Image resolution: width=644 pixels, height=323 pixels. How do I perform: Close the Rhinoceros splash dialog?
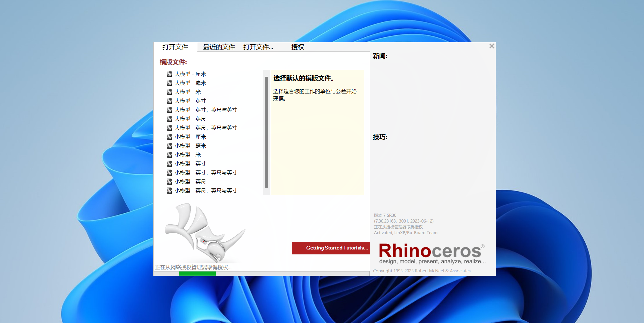pyautogui.click(x=492, y=46)
